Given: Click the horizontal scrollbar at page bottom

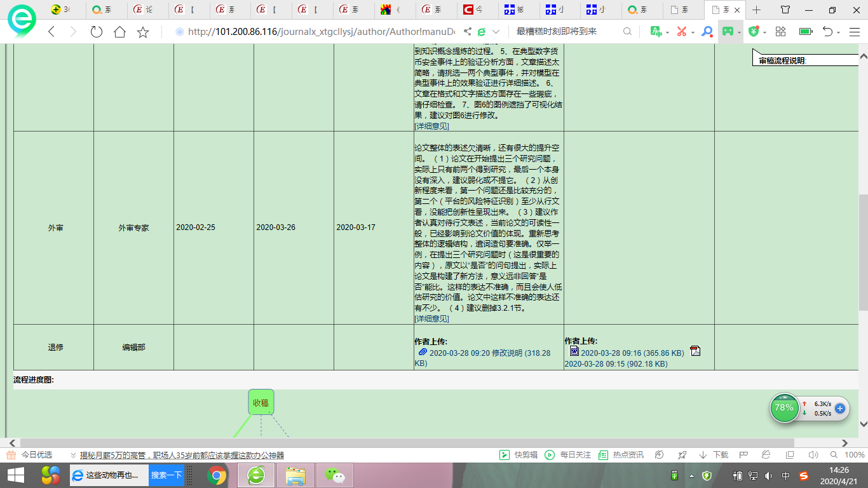Looking at the screenshot, I should click(x=407, y=443).
